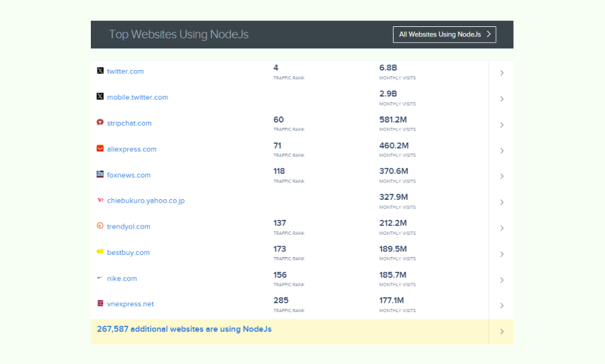Image resolution: width=605 pixels, height=364 pixels.
Task: Click the mobile.twitter.com favicon icon
Action: tap(100, 96)
